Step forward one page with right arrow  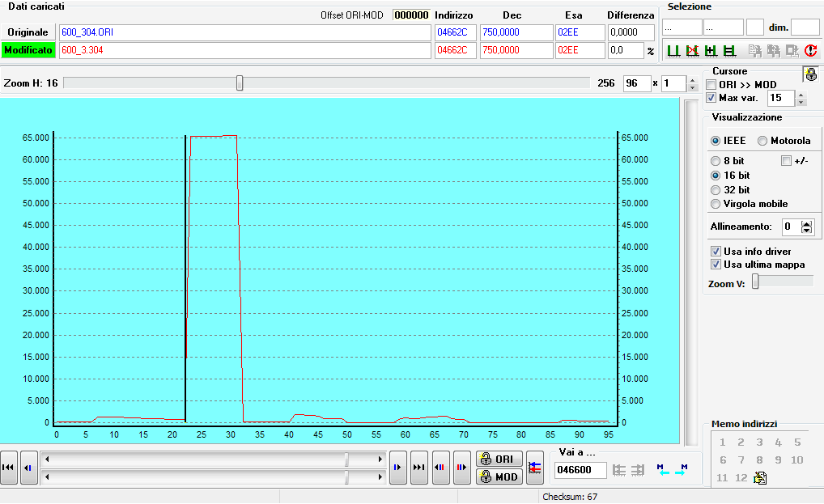point(397,468)
